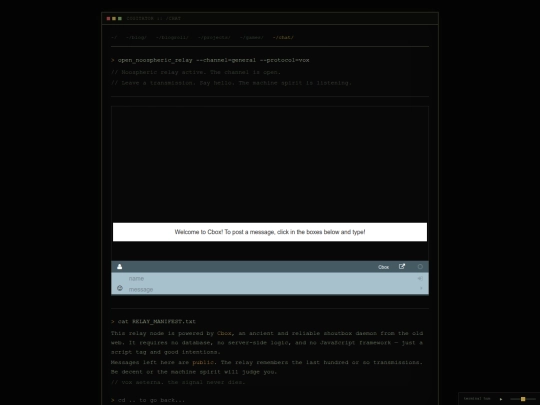Click the Cbox label in the chat toolbar
The width and height of the screenshot is (540, 405).
[383, 267]
